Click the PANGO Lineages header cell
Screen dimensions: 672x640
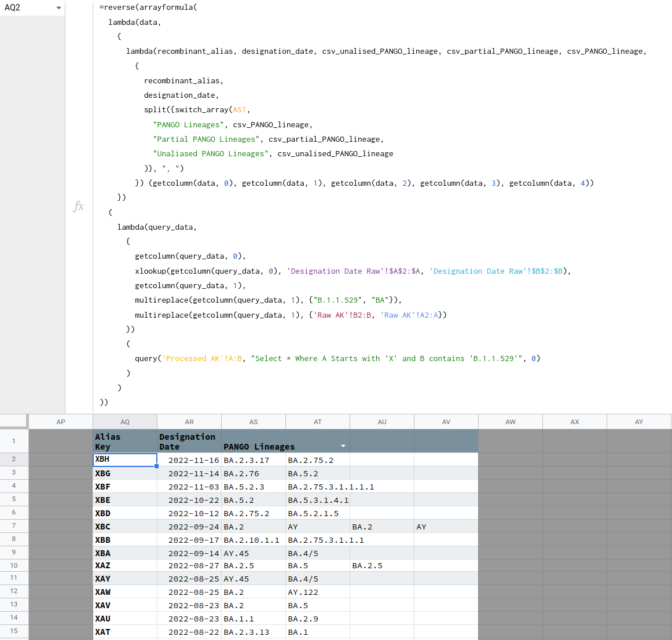(x=285, y=442)
